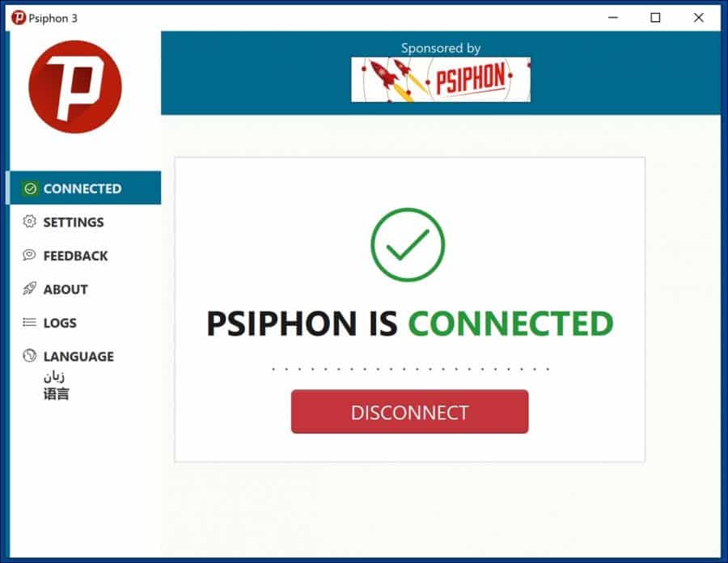
Task: Open the Psiphon sponsor banner image
Action: 441,79
